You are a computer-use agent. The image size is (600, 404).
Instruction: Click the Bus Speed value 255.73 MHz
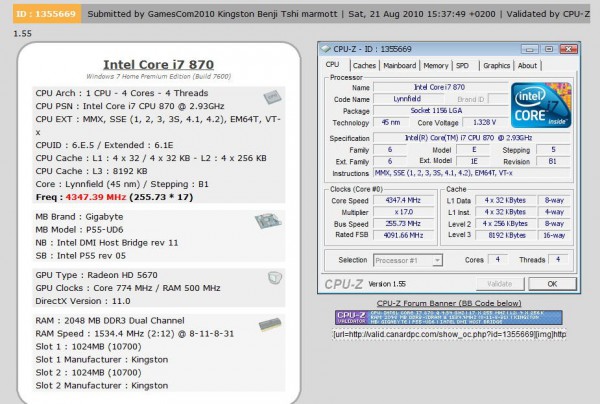coord(403,223)
